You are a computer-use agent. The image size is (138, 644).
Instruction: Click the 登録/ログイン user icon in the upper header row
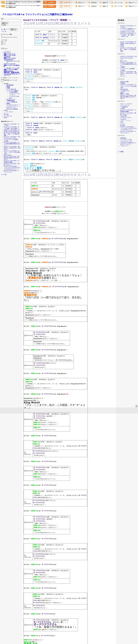pos(126,2)
